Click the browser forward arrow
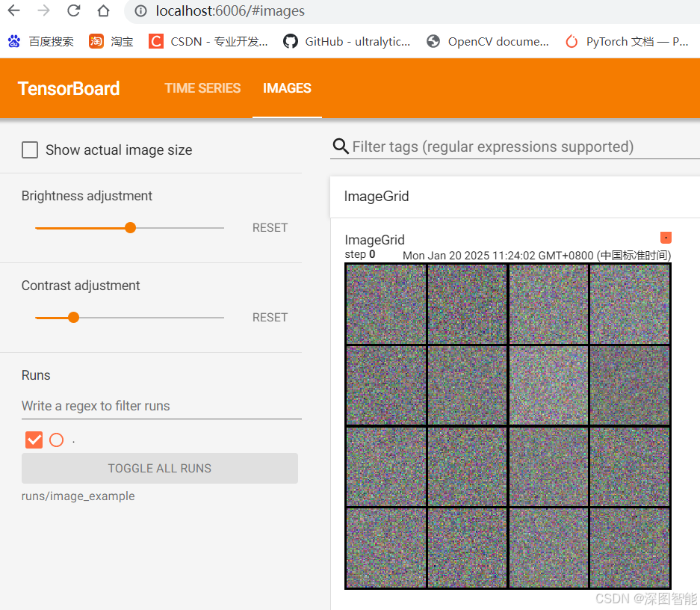Image resolution: width=700 pixels, height=610 pixels. point(44,10)
